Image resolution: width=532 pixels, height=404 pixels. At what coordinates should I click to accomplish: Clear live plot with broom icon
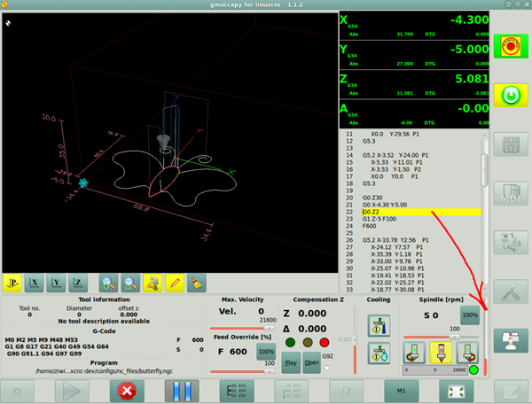click(x=197, y=283)
